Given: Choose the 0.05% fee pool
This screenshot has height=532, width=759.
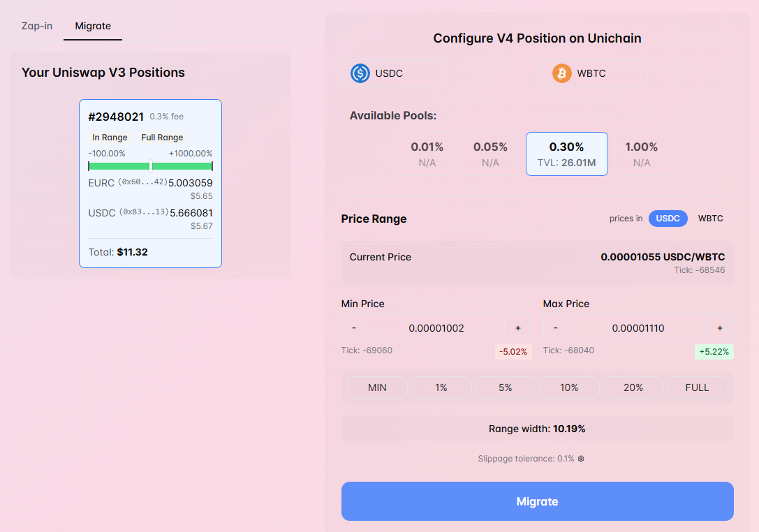Looking at the screenshot, I should pyautogui.click(x=490, y=154).
